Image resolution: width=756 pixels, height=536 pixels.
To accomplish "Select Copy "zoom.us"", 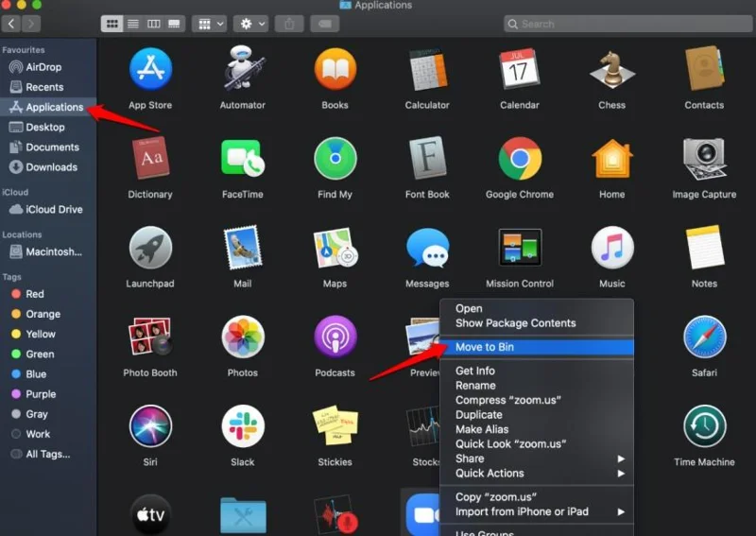I will [x=537, y=497].
